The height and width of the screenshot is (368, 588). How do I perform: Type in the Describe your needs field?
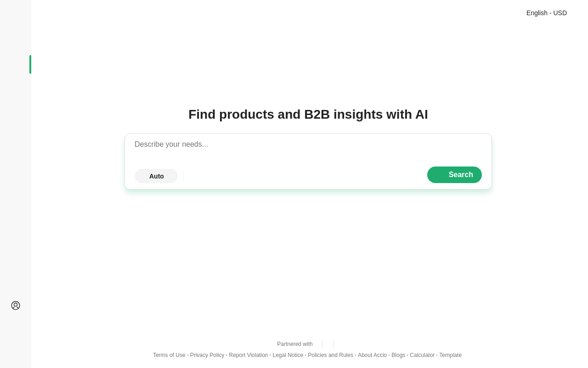pos(308,144)
